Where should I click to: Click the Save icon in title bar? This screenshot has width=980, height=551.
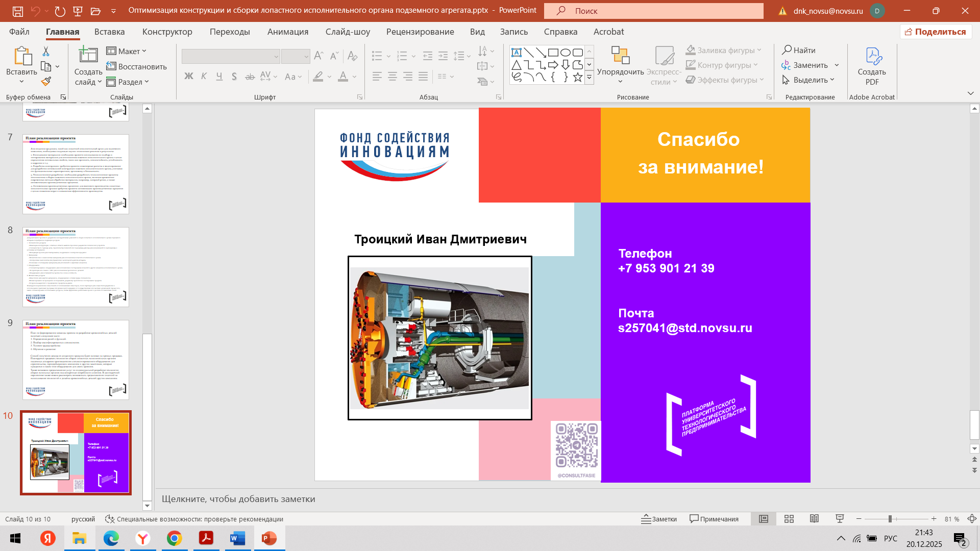coord(18,11)
